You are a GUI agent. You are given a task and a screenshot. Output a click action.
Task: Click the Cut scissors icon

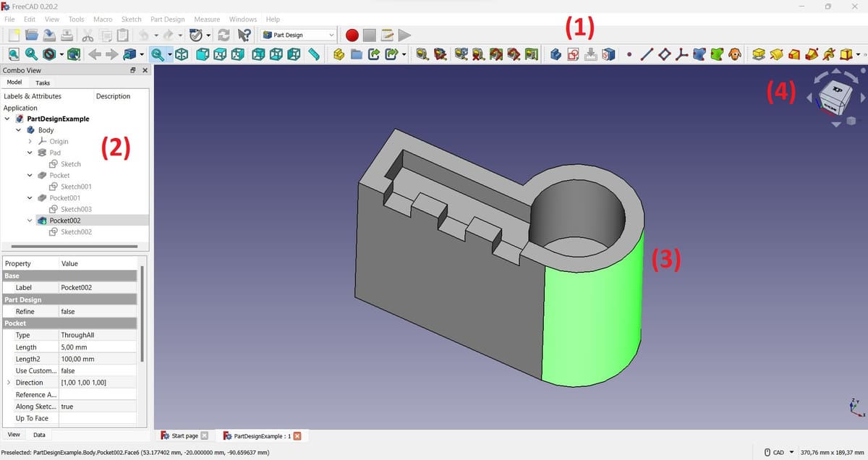[88, 35]
